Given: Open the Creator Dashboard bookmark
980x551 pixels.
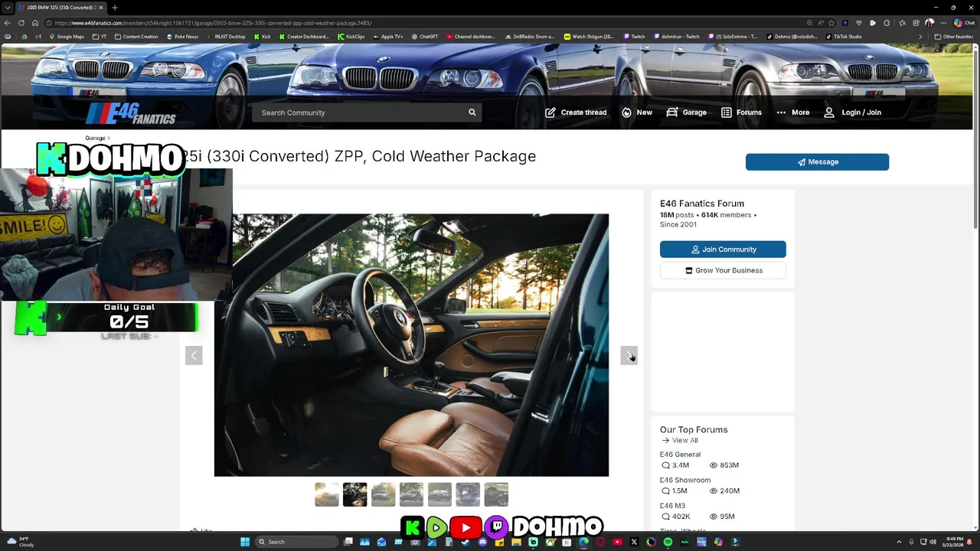Looking at the screenshot, I should [304, 37].
